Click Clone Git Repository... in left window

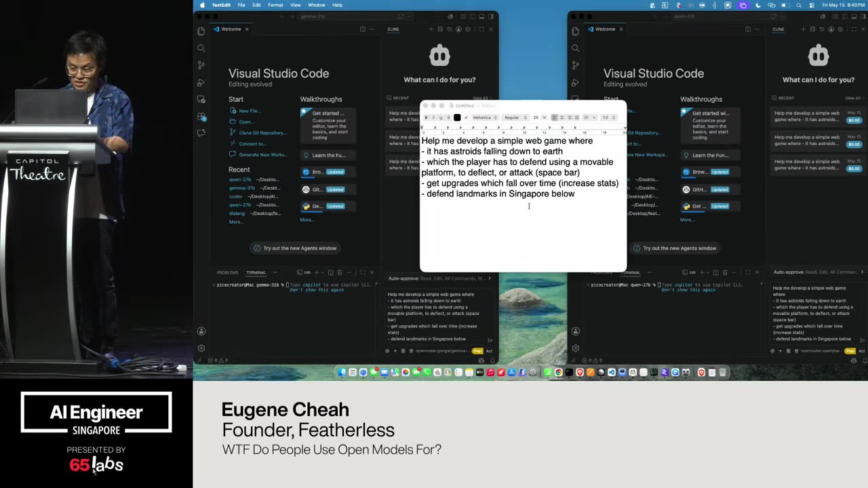coord(262,133)
